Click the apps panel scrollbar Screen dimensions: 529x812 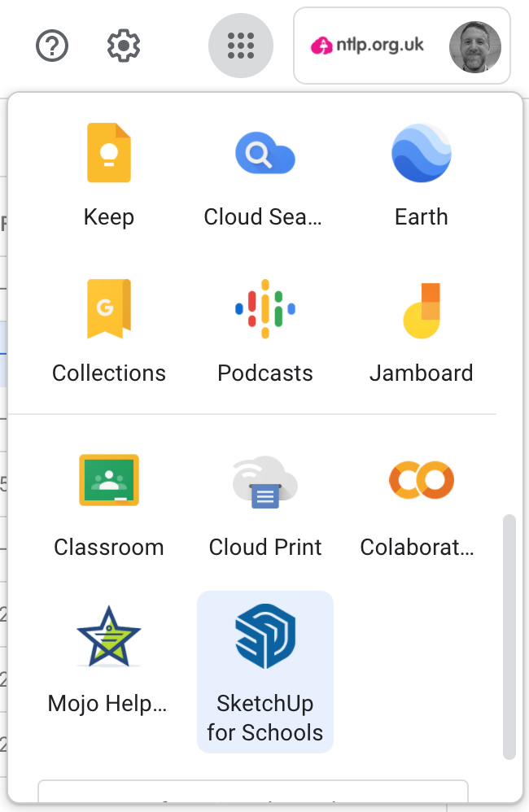509,636
